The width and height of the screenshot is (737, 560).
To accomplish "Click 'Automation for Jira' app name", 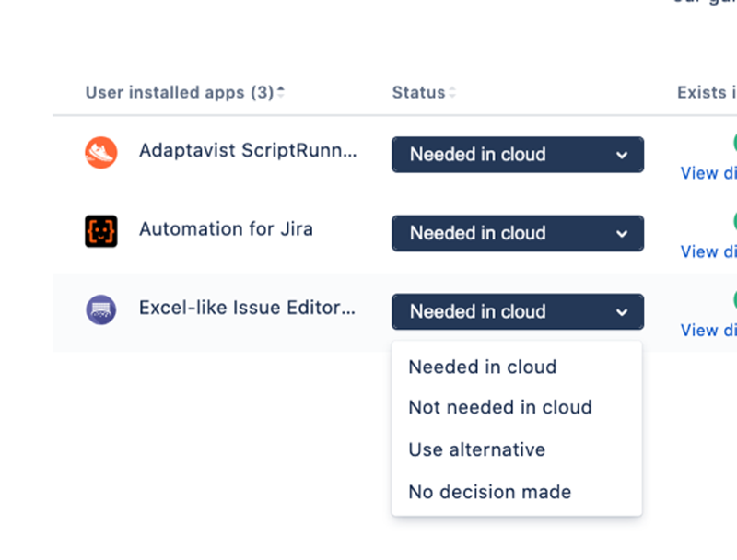I will point(226,229).
